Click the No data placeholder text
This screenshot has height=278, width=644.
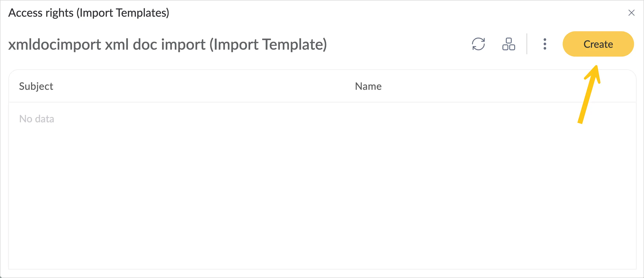click(x=37, y=119)
